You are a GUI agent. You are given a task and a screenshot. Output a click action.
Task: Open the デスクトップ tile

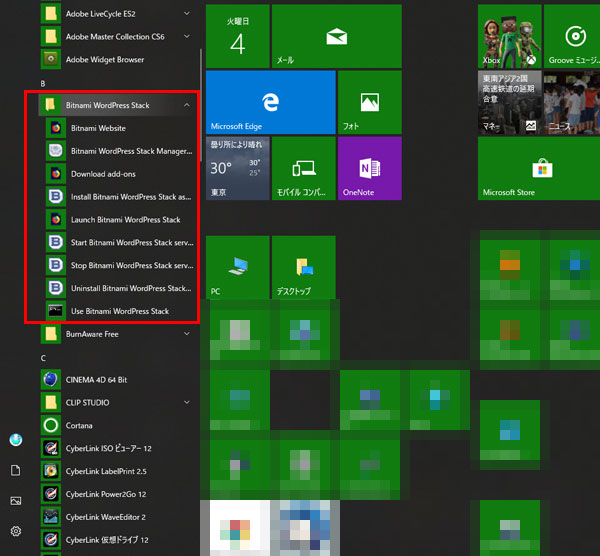coord(304,267)
